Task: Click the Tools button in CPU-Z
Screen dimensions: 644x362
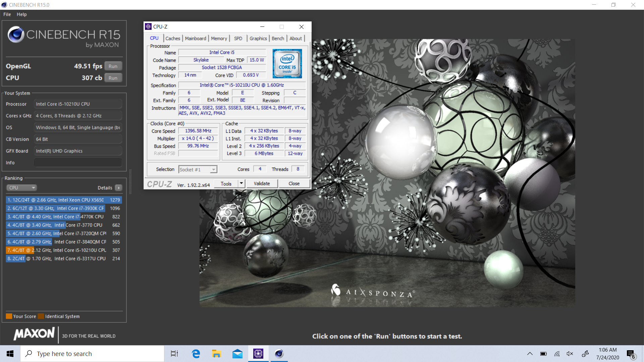Action: click(226, 184)
